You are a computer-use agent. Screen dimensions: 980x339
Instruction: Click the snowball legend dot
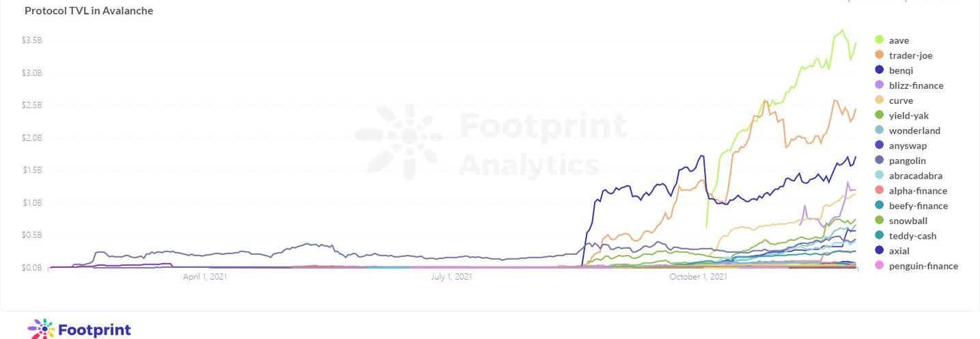coord(879,221)
